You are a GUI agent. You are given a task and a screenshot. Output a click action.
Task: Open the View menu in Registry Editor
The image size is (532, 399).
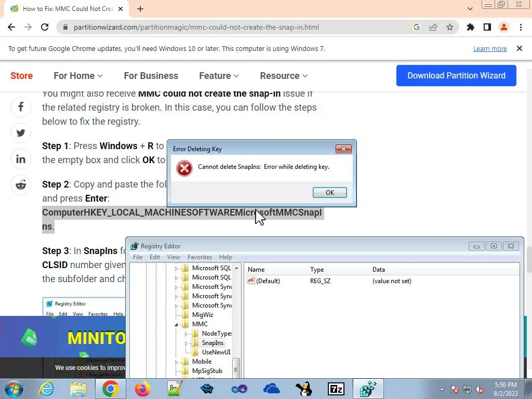click(174, 257)
